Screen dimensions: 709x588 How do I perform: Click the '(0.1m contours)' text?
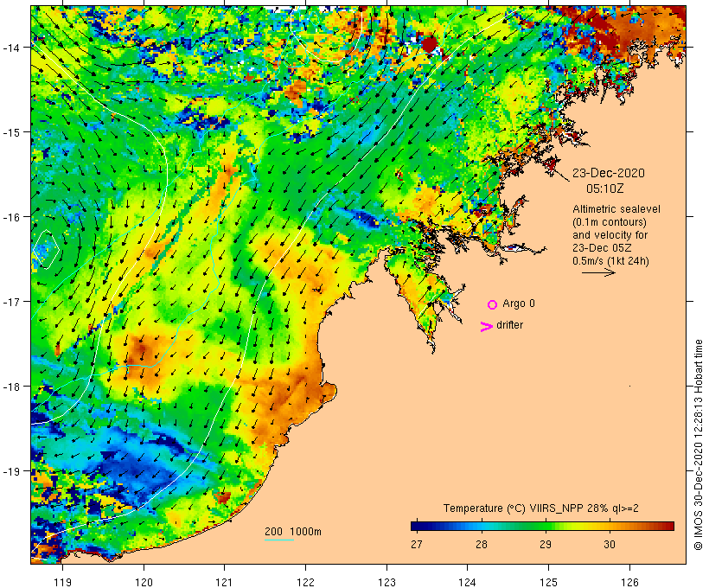610,222
